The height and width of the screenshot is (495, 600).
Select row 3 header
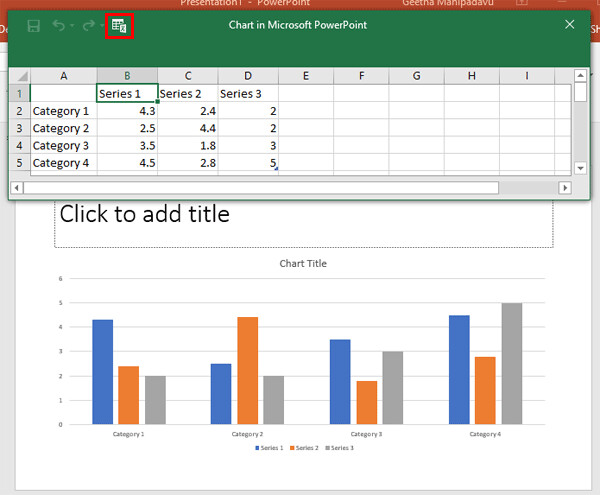(x=19, y=128)
